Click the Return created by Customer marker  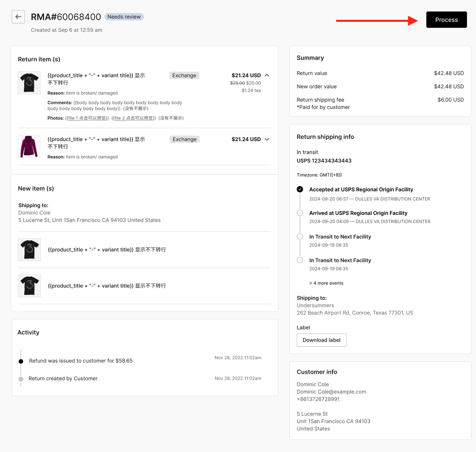pos(21,379)
